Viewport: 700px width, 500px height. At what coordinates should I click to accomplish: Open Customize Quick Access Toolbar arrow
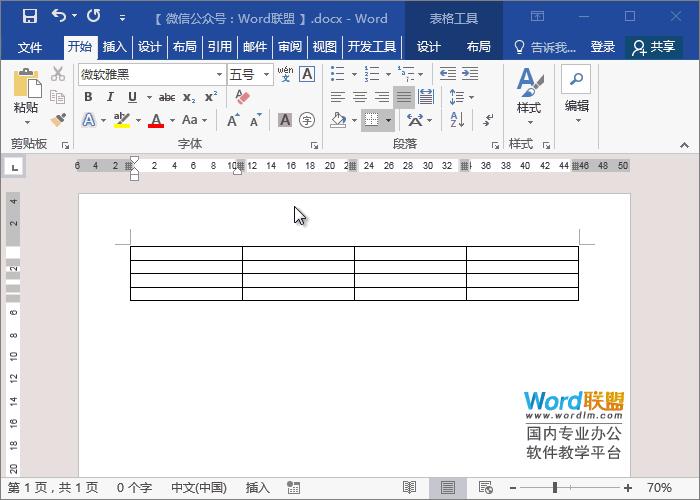(x=122, y=18)
